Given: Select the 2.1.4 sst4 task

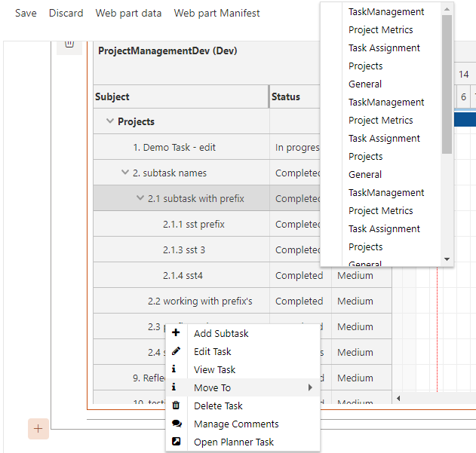Looking at the screenshot, I should coord(183,276).
